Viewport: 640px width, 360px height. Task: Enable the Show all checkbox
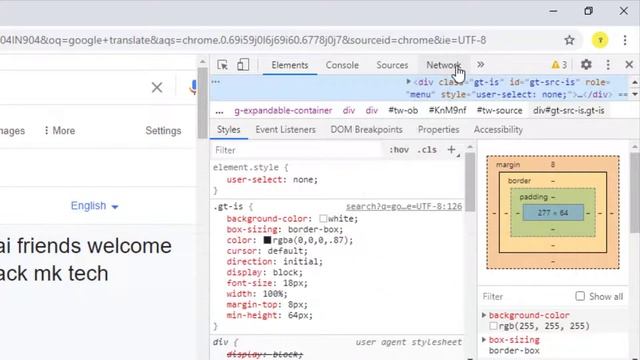pos(580,296)
